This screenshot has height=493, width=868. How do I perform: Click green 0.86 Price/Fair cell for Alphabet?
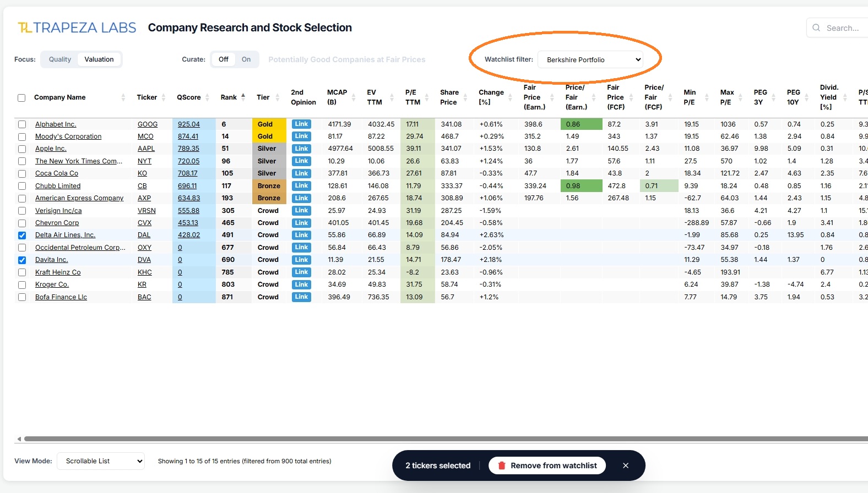point(582,124)
